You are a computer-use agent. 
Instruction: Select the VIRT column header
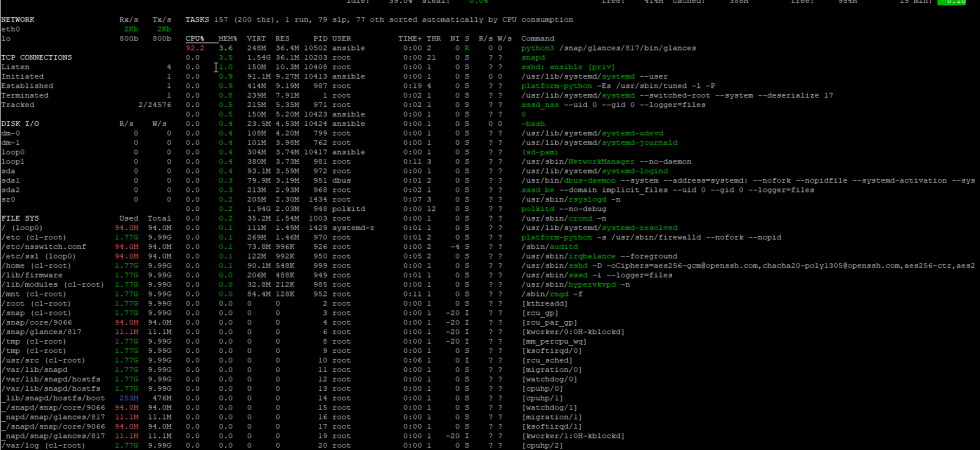point(256,39)
